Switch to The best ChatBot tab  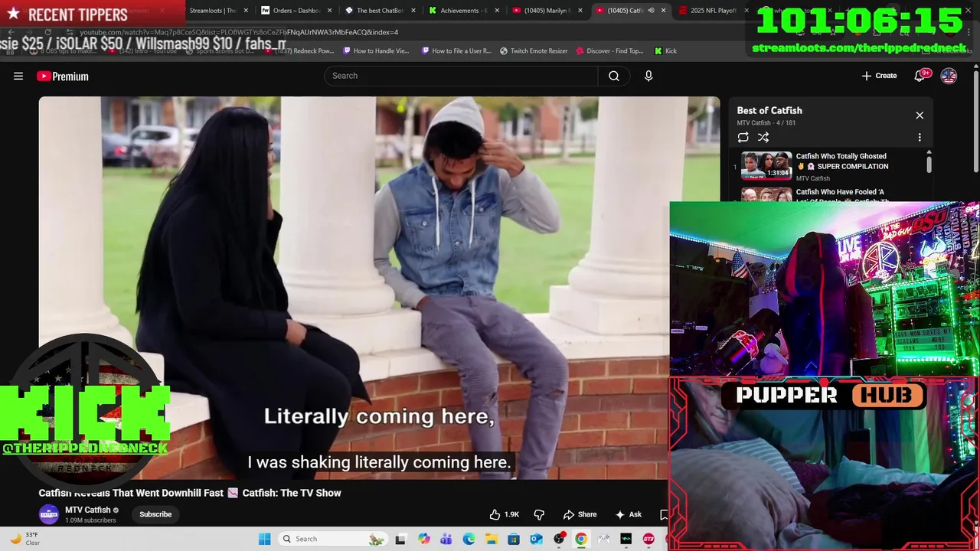point(380,11)
